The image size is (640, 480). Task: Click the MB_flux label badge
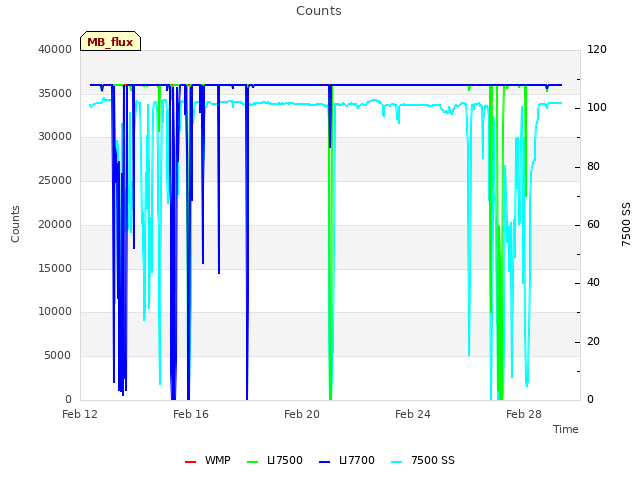[110, 41]
